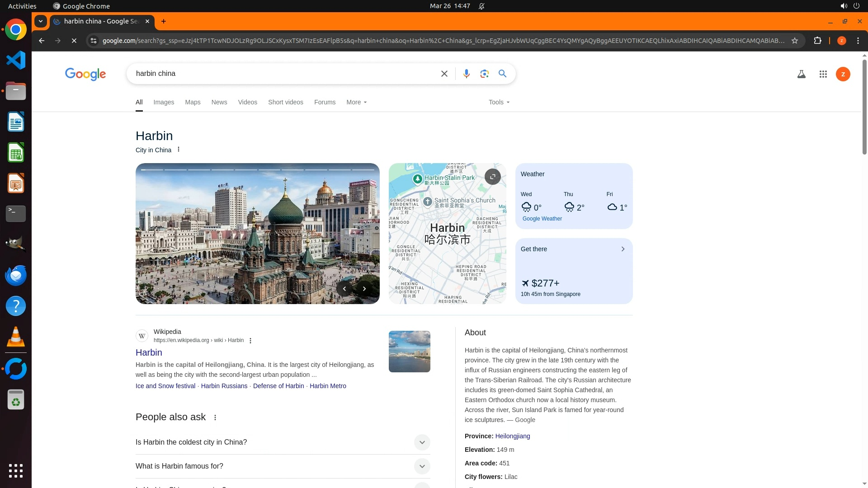Expand "What is Harbin famous for?" question

[x=422, y=466]
